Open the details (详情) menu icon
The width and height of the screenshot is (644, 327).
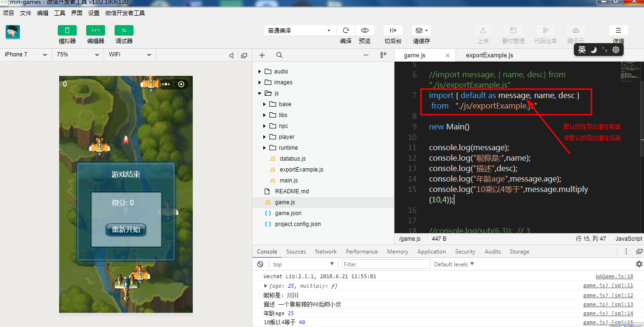[x=618, y=30]
